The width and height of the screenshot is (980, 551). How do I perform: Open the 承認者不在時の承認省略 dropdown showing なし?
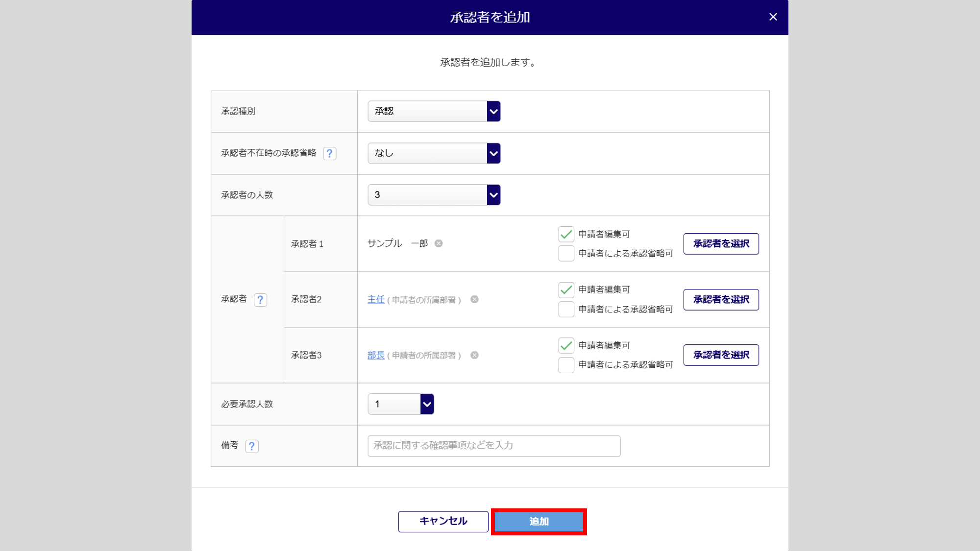coord(434,153)
